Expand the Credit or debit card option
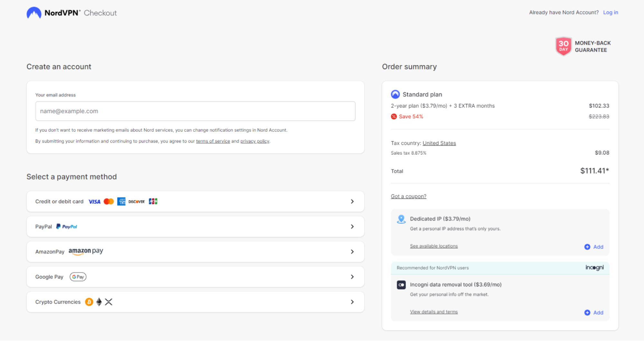This screenshot has height=341, width=644. tap(195, 201)
